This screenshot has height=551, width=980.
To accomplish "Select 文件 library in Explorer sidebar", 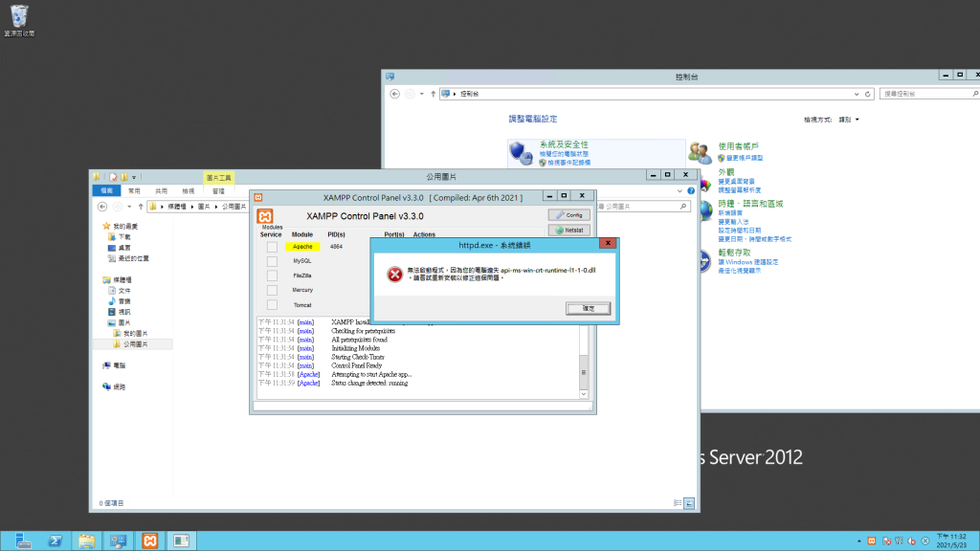I will 124,291.
